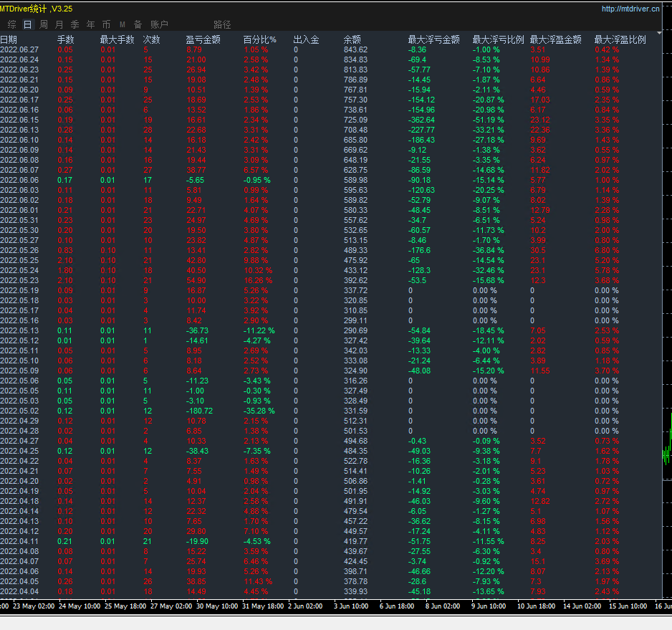The height and width of the screenshot is (630, 672).
Task: Click the balance value 843.62
Action: (x=355, y=49)
